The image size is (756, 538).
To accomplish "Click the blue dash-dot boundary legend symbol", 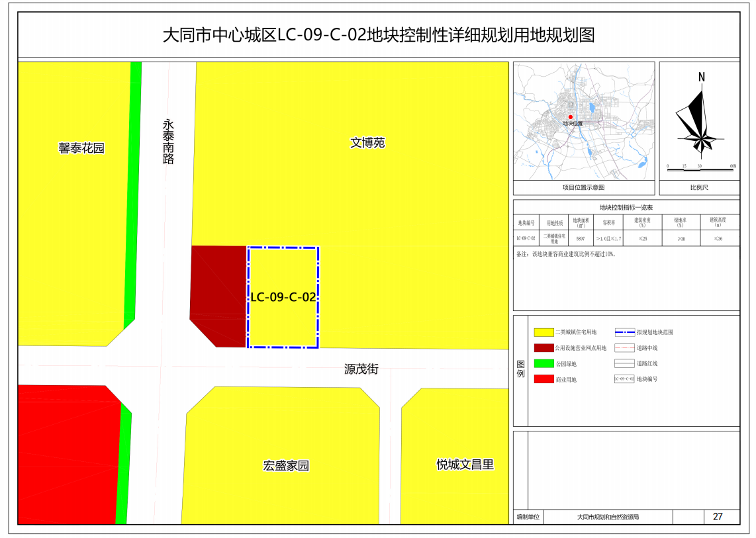I will 624,332.
